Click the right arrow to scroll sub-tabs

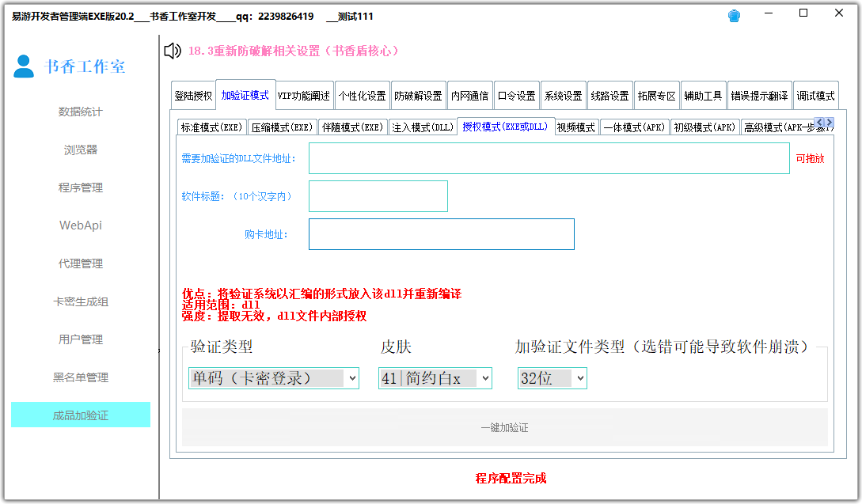(828, 122)
